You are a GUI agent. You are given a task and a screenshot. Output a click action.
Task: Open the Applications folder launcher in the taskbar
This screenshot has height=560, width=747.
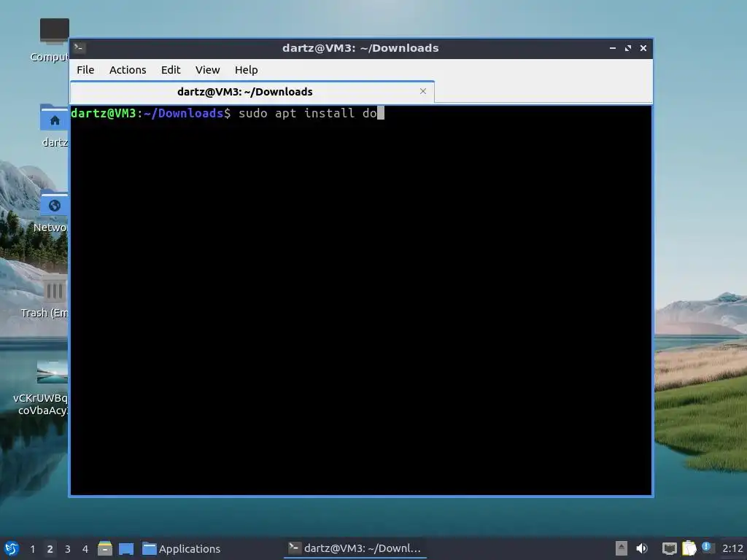pos(182,548)
